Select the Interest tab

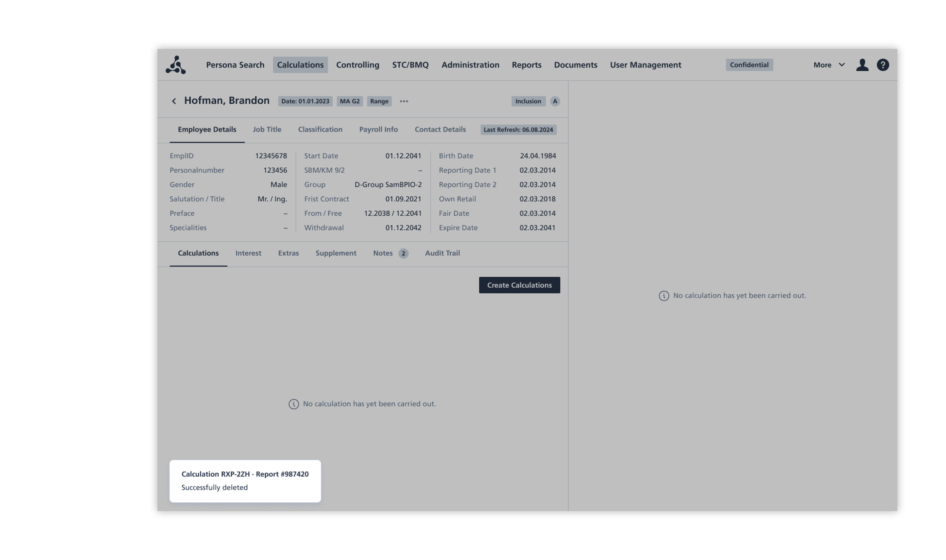click(248, 253)
